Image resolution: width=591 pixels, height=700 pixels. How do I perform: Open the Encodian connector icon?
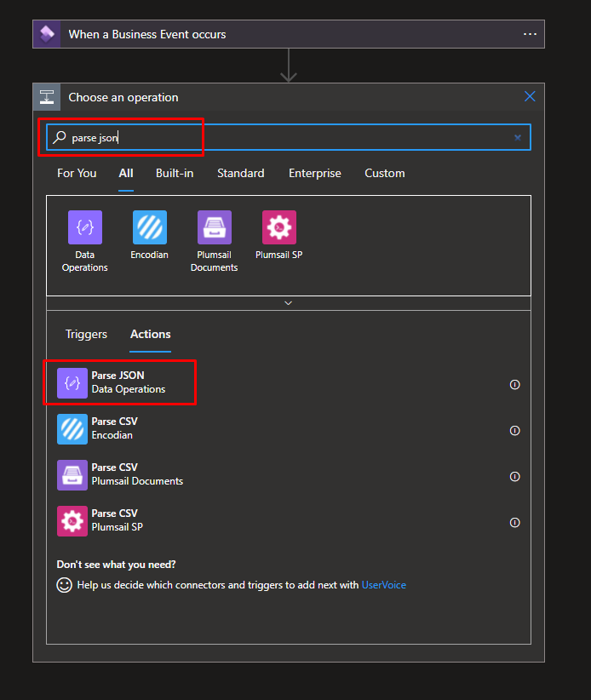click(x=150, y=227)
